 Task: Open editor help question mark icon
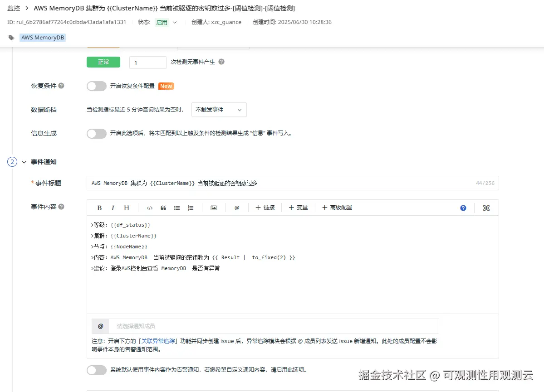click(463, 208)
